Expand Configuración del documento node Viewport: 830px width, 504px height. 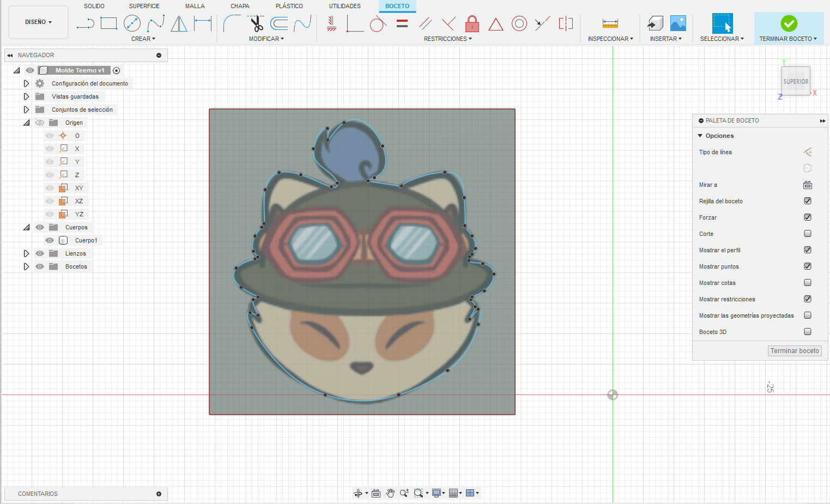tap(26, 83)
